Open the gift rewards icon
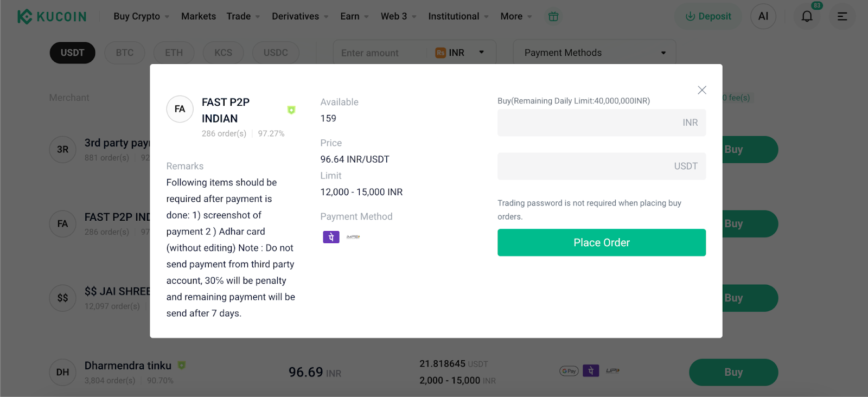Screen dimensions: 868x397 (553, 16)
